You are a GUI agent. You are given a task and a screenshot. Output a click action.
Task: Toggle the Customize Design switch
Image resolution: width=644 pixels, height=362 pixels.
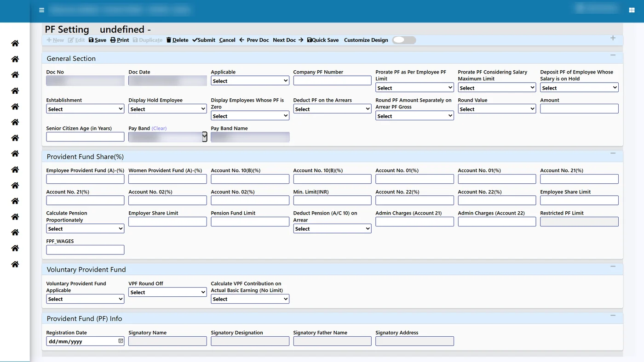pos(404,40)
